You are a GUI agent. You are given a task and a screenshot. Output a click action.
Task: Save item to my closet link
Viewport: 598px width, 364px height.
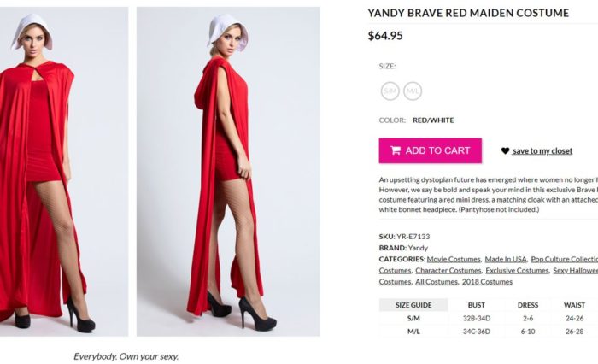(x=542, y=151)
